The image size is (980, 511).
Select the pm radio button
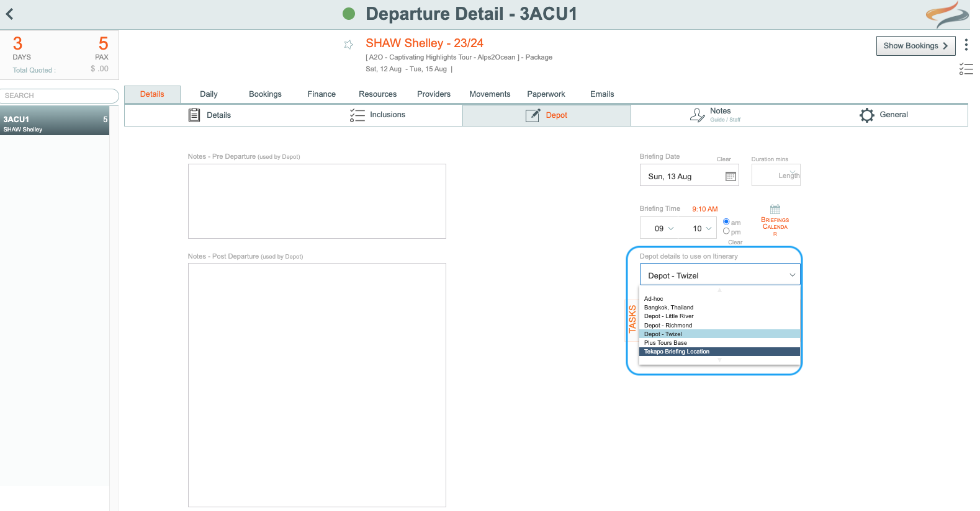click(726, 231)
